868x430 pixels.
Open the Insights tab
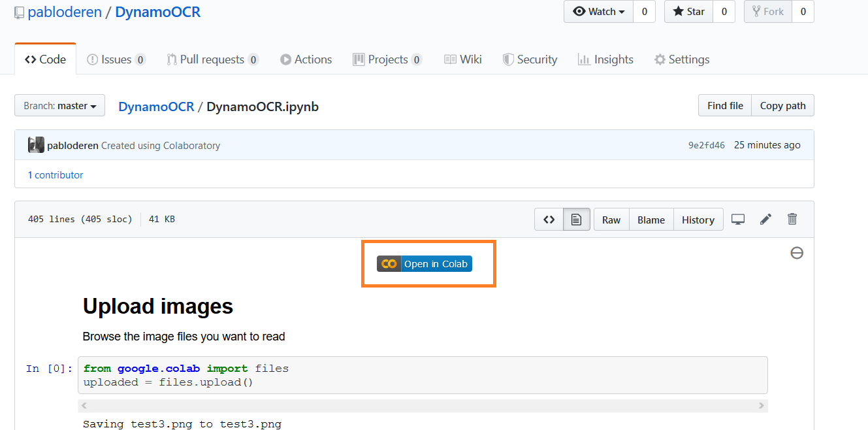605,59
